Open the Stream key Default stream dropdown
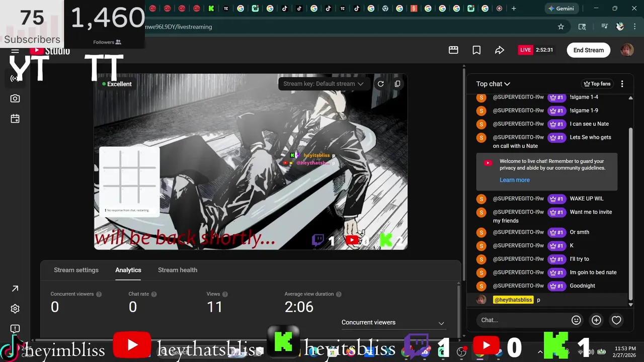Image resolution: width=644 pixels, height=362 pixels. (x=323, y=84)
